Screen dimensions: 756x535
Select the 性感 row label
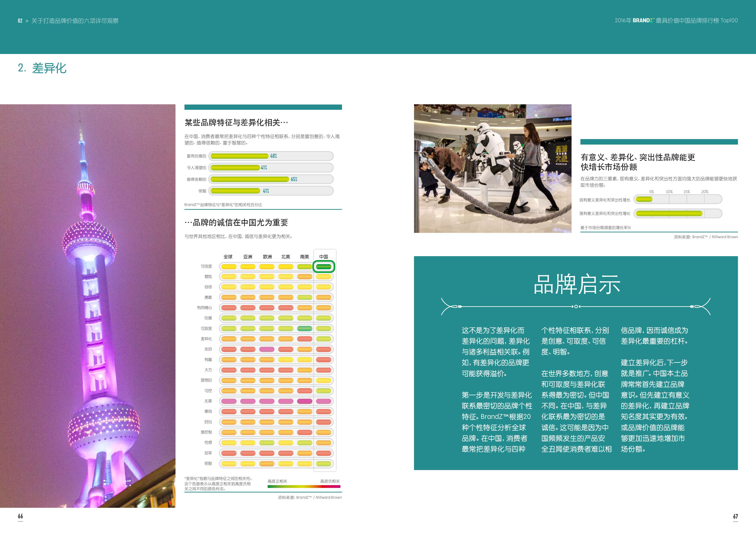208,442
